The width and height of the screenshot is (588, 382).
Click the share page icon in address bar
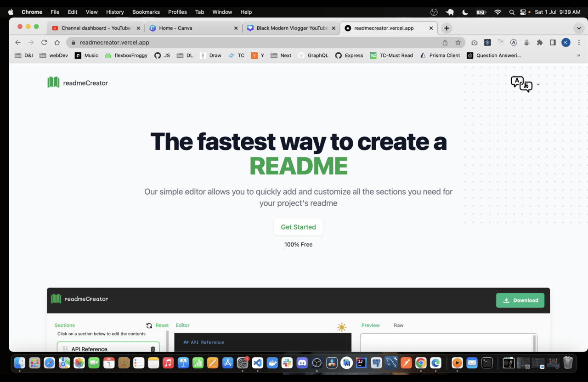(x=445, y=42)
